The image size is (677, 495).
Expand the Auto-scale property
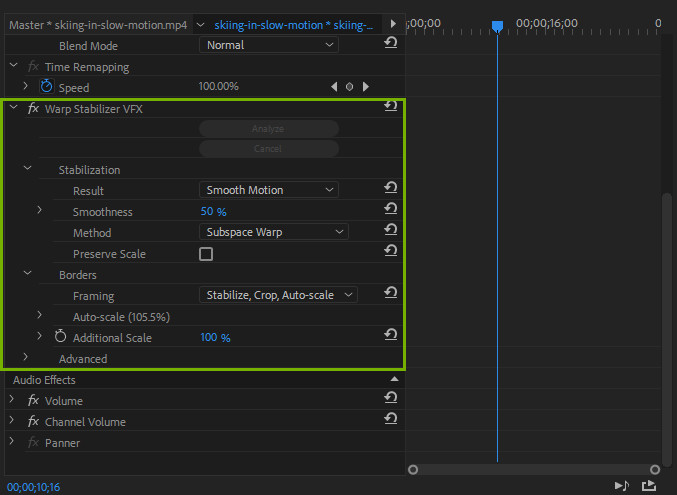click(39, 315)
